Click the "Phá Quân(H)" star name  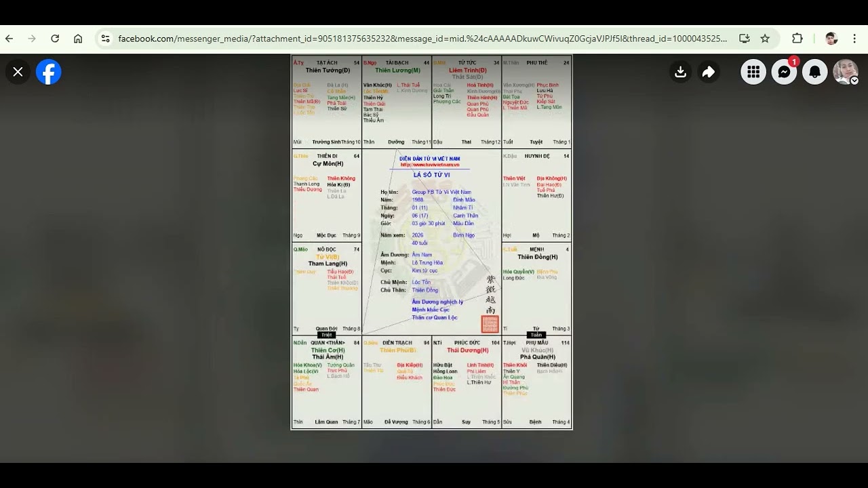coord(537,357)
